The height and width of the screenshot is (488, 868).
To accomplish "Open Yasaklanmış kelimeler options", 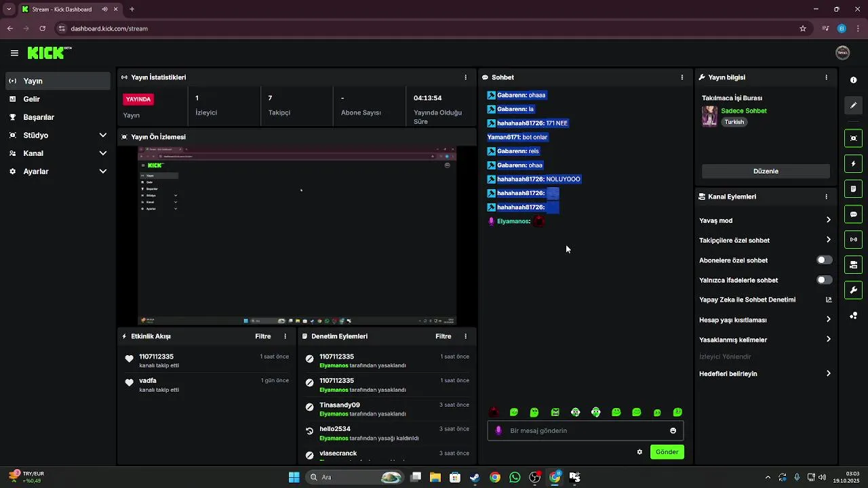I will [766, 340].
